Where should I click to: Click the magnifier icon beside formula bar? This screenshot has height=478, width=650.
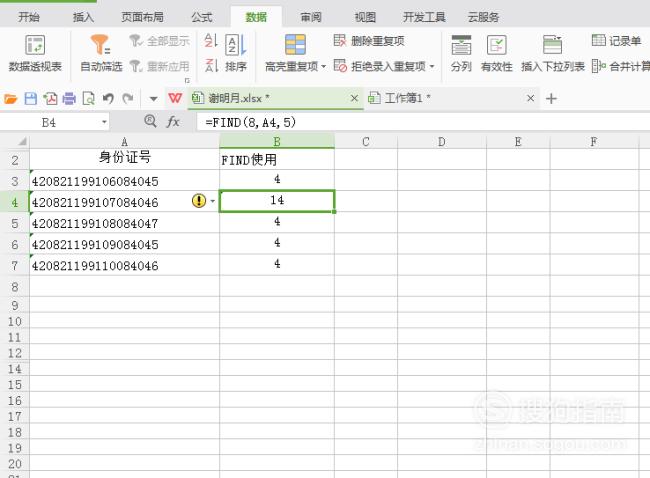point(150,121)
